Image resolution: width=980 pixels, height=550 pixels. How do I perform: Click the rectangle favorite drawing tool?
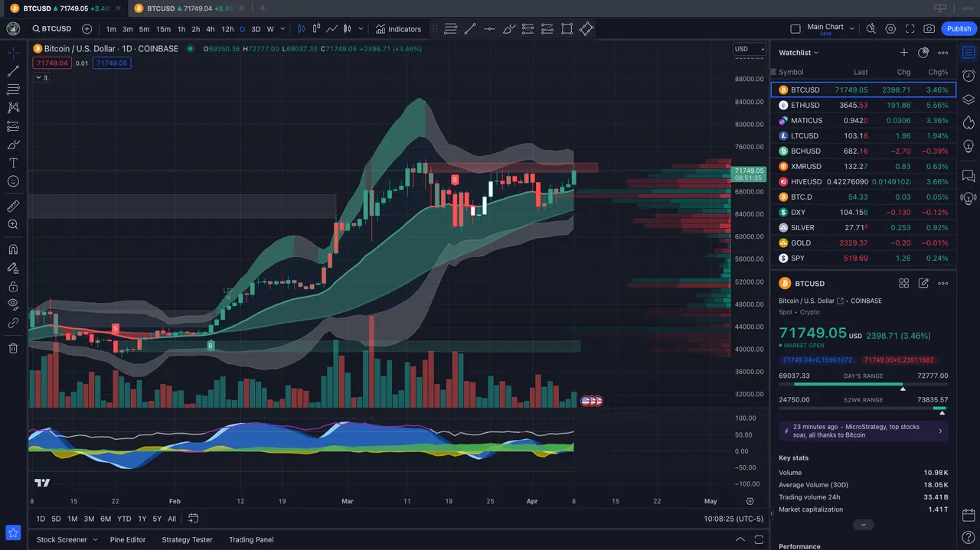(567, 29)
